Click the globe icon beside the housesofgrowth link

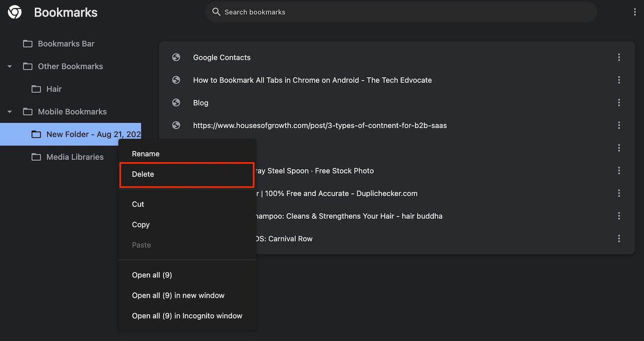click(176, 125)
